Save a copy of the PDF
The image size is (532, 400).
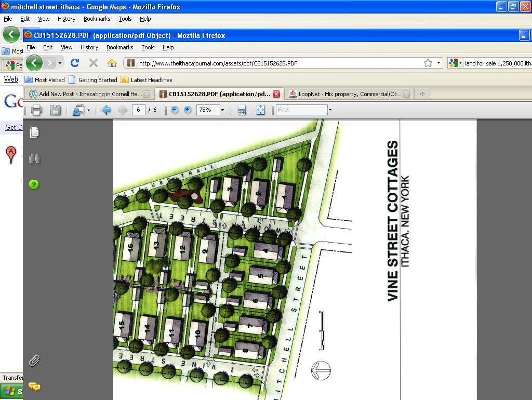(55, 110)
